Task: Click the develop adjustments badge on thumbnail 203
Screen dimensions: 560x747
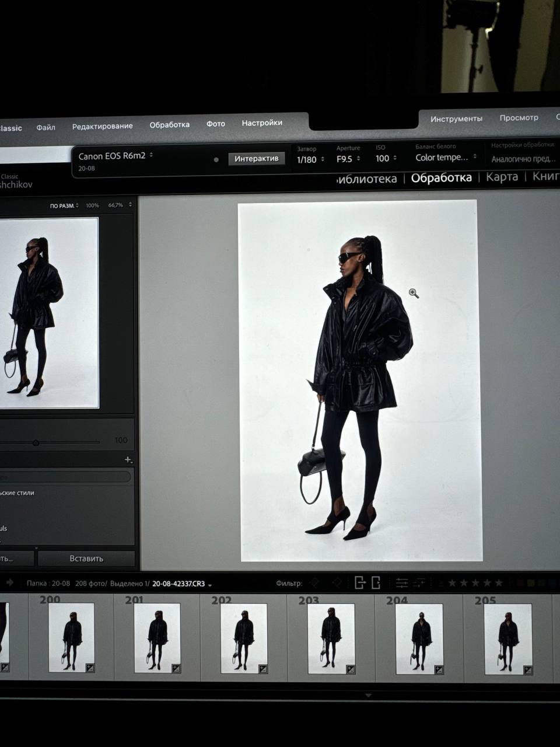Action: click(x=350, y=669)
